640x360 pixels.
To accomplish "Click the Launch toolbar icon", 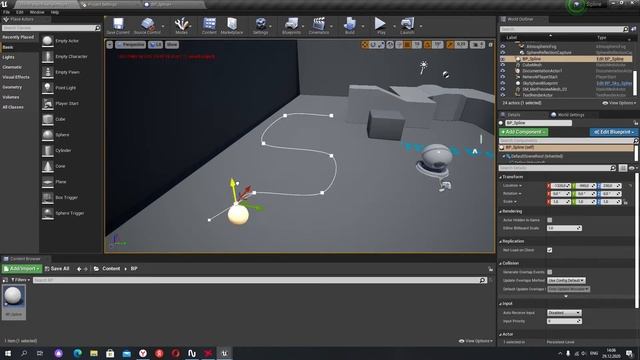I will pyautogui.click(x=407, y=24).
